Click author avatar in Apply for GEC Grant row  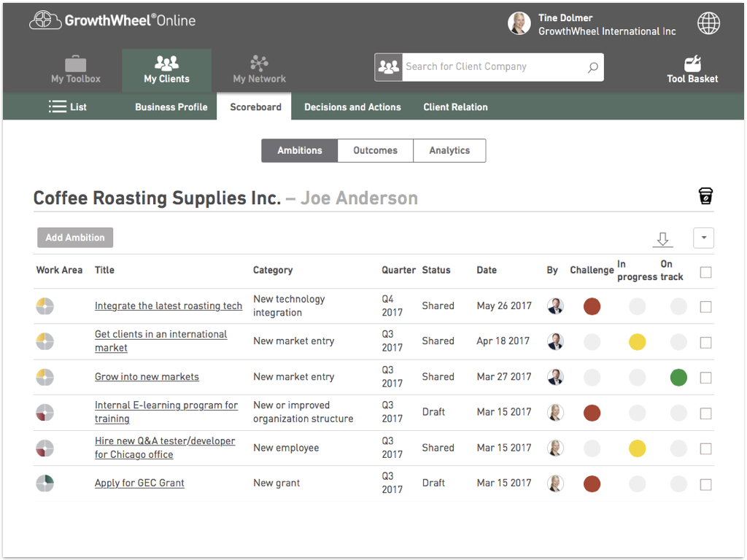pos(555,483)
